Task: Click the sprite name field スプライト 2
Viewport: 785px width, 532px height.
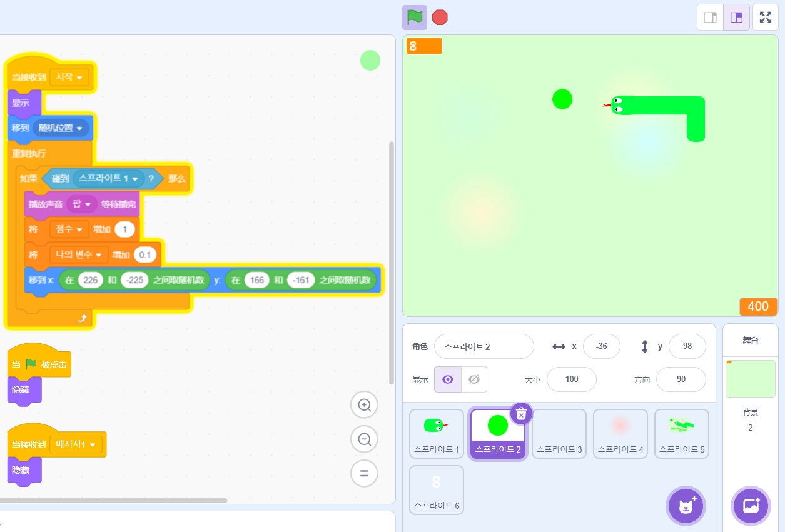Action: tap(484, 346)
